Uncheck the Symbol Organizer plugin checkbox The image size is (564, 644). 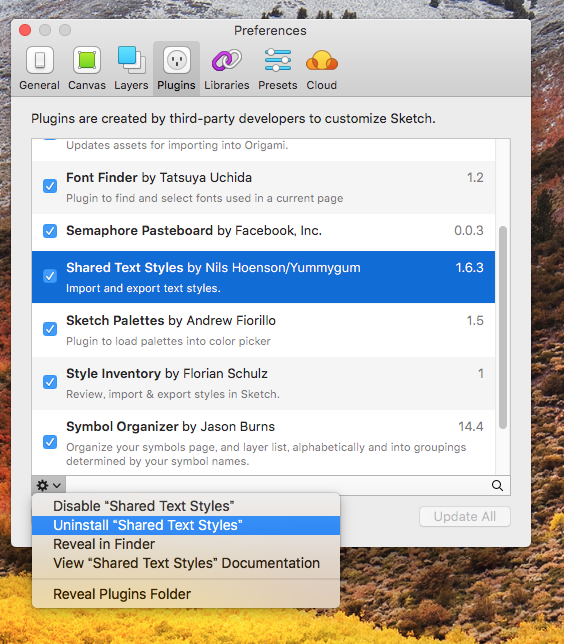pyautogui.click(x=50, y=442)
